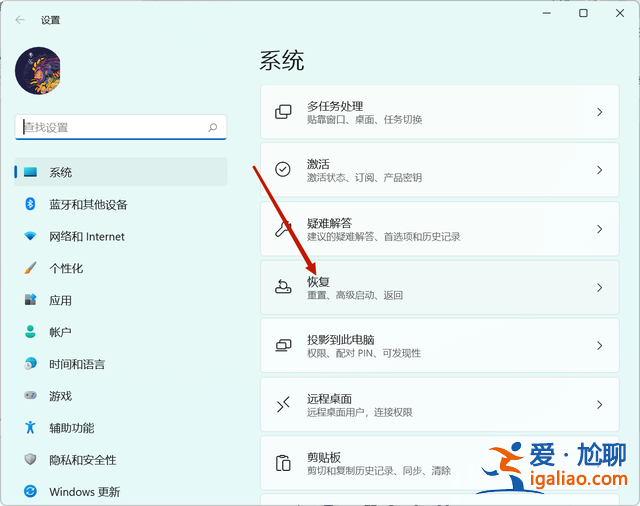This screenshot has height=506, width=640.
Task: Click the 恢复 recovery icon
Action: [x=283, y=287]
